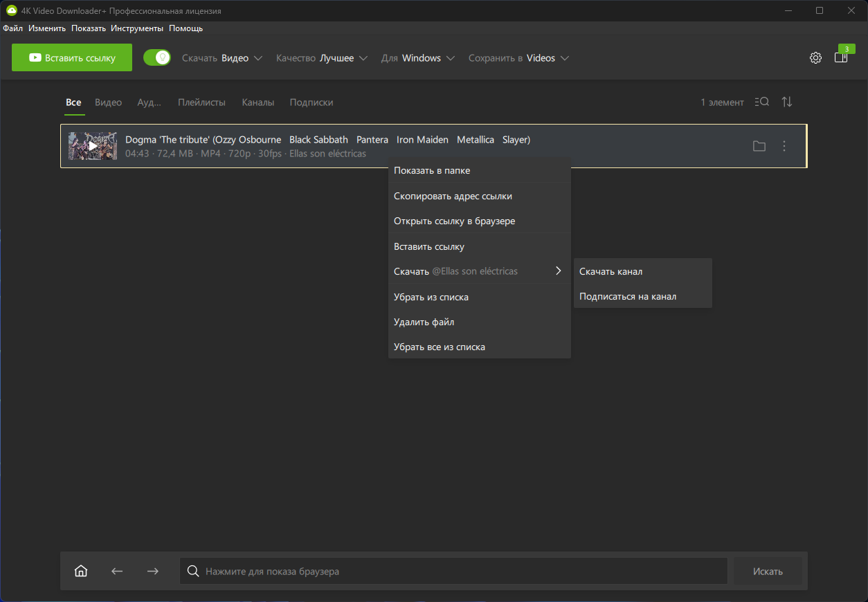The image size is (868, 602).
Task: Select the Все tab
Action: click(73, 102)
